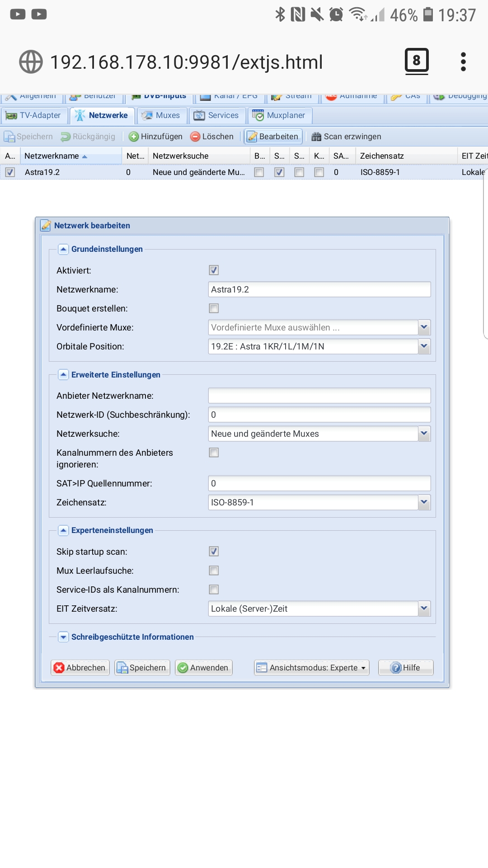Click the Anbieter Netzwerkname field
Screen dimensions: 488x868
319,396
